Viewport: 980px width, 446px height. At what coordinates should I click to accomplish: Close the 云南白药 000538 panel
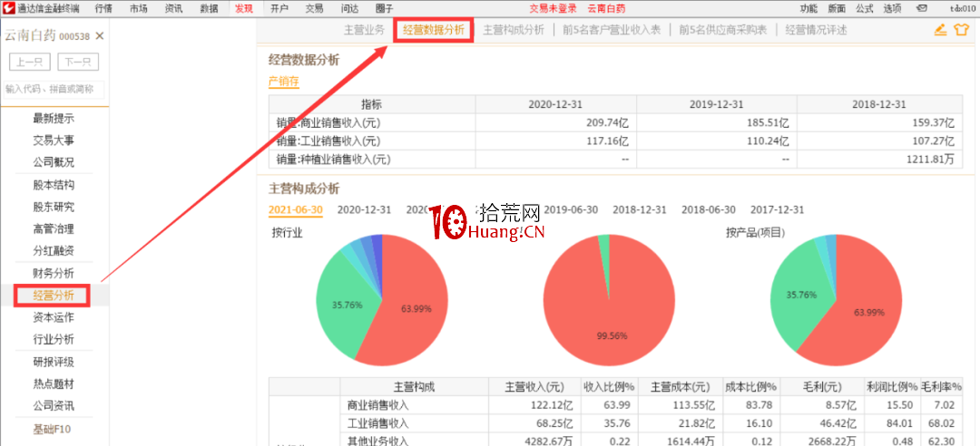coord(100,36)
